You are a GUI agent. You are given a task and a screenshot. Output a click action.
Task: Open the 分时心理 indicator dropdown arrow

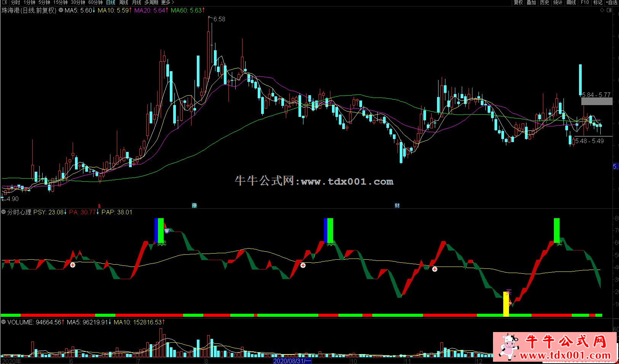point(4,212)
